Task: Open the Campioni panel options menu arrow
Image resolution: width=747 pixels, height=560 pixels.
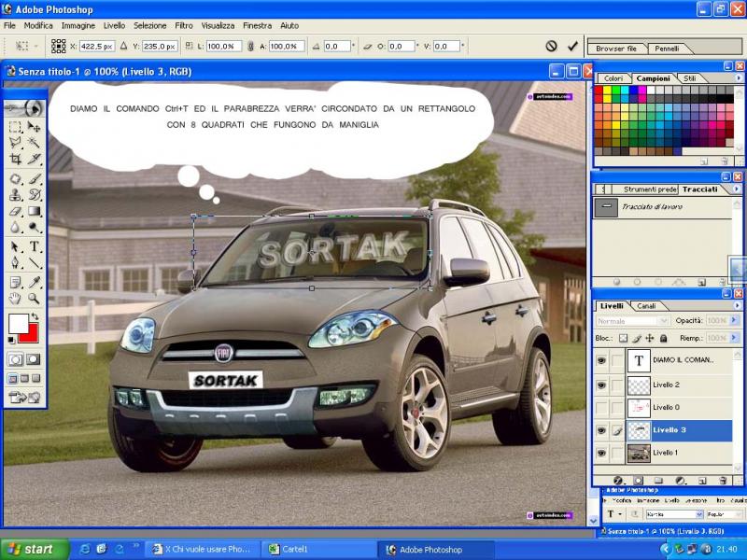Action: coord(739,78)
